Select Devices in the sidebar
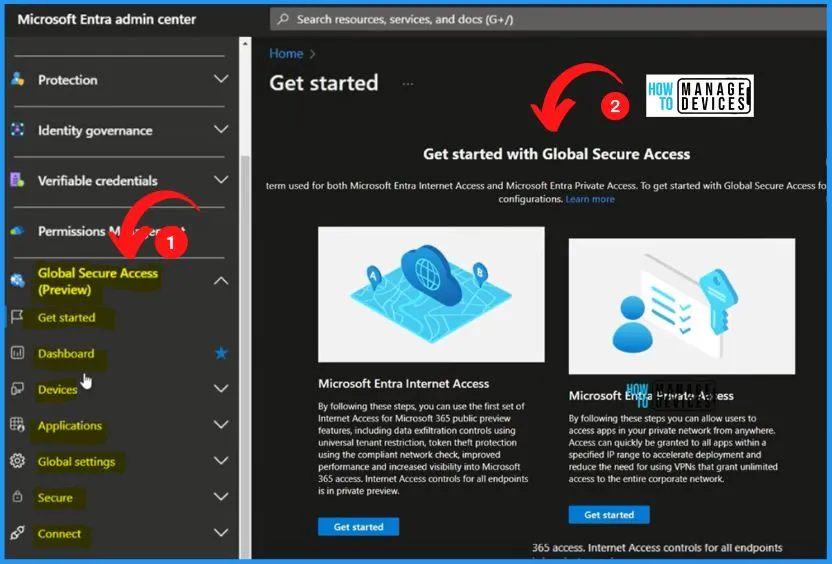The image size is (832, 564). click(x=57, y=389)
